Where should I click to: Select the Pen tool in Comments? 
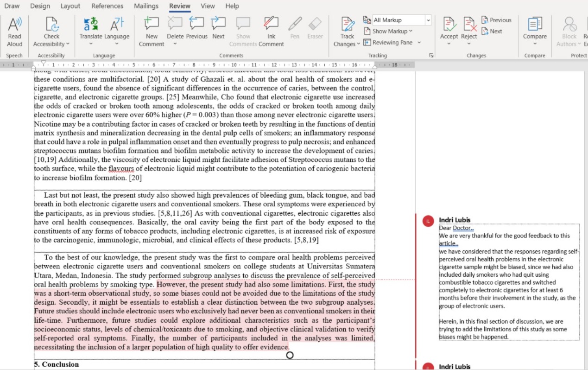295,28
